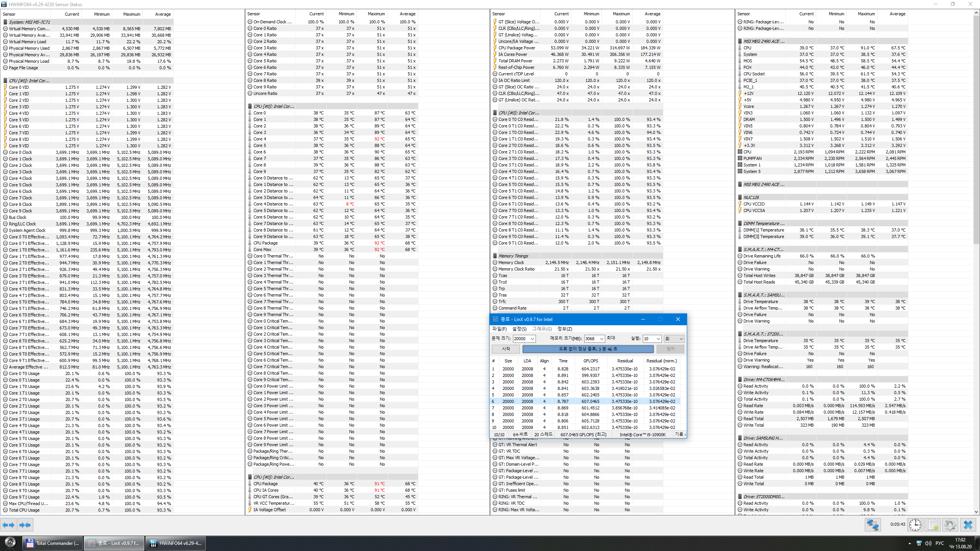
Task: Click the LinX completed progress bar
Action: tap(588, 349)
